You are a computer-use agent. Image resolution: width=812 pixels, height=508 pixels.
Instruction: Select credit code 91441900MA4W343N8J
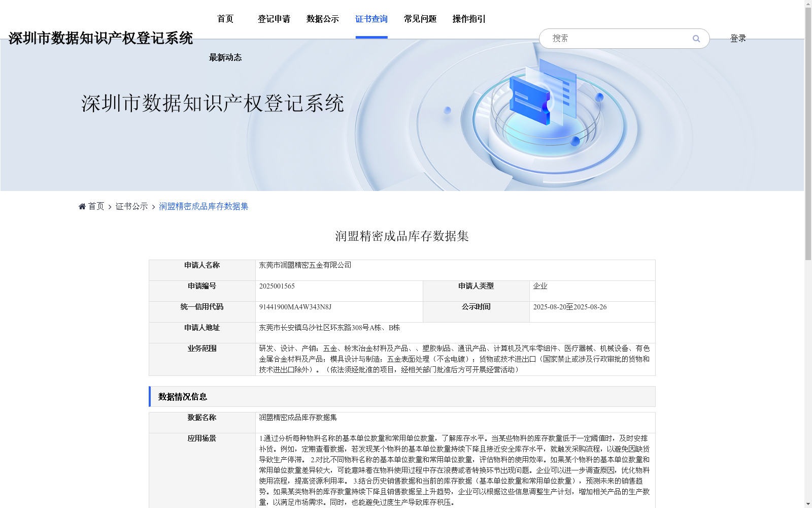point(295,307)
